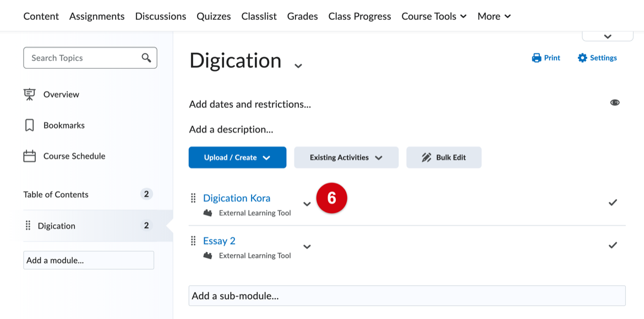Go to the Content nav item

coord(41,16)
